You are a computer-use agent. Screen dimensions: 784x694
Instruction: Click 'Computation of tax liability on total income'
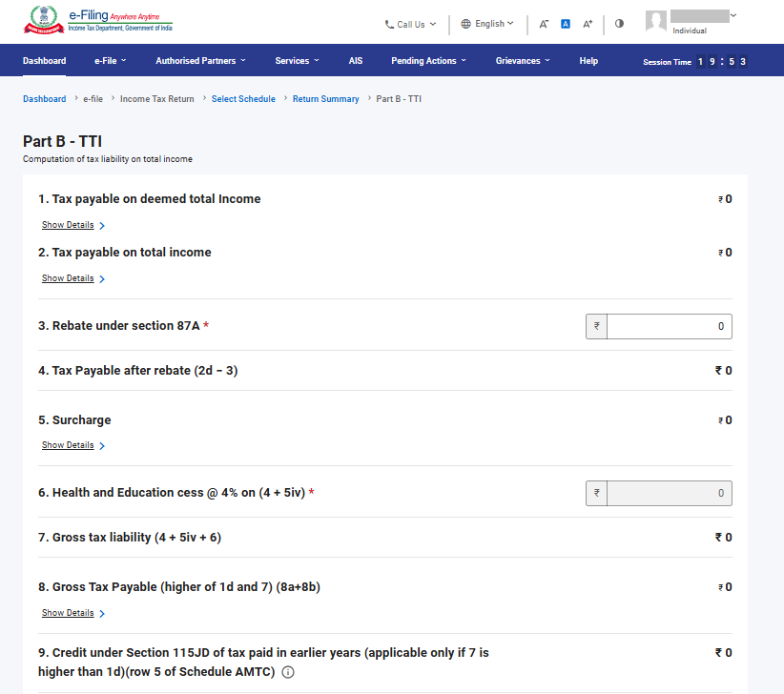[108, 159]
